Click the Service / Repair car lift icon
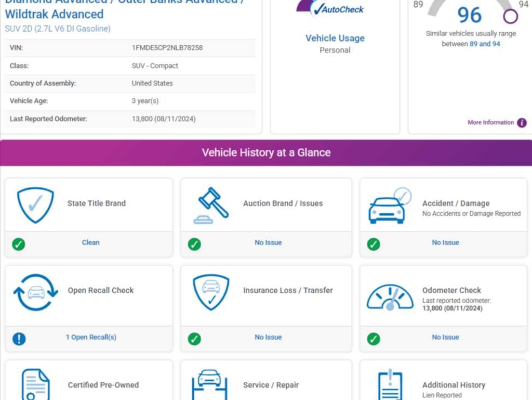The image size is (532, 400). [x=210, y=384]
